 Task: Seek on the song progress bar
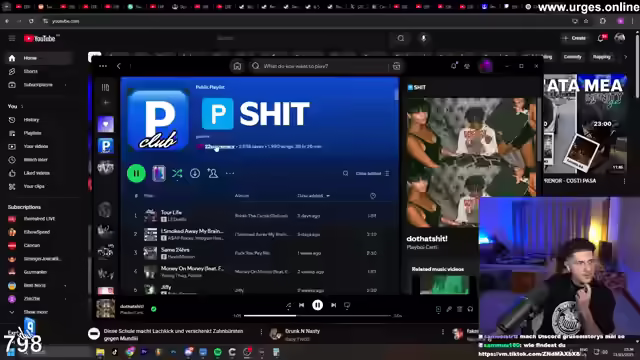(x=317, y=316)
